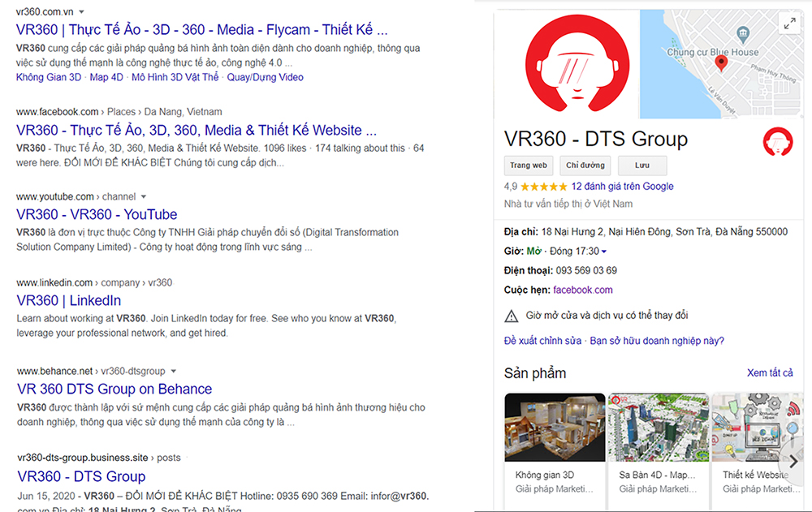The height and width of the screenshot is (512, 812).
Task: Click the warning triangle icon beside opening hours notice
Action: coord(511,316)
